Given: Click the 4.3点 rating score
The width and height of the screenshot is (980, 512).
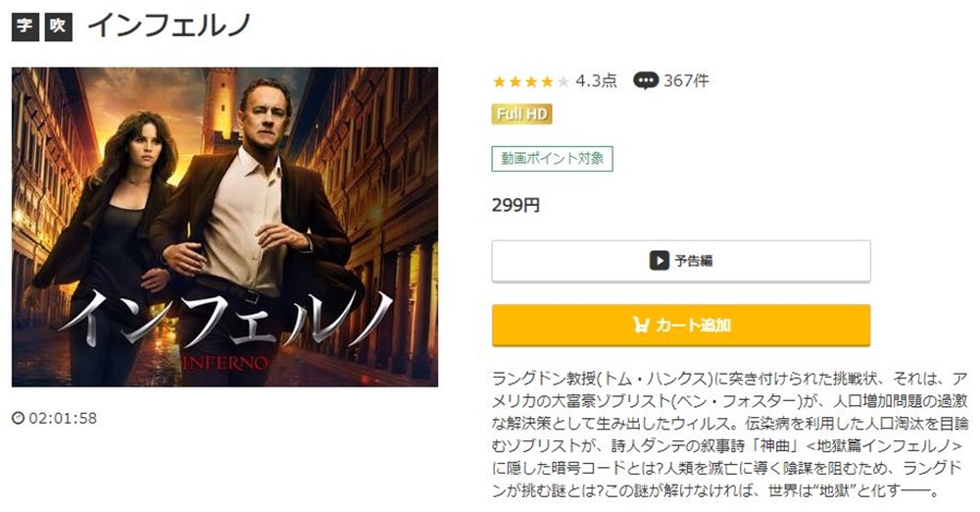Looking at the screenshot, I should [596, 80].
